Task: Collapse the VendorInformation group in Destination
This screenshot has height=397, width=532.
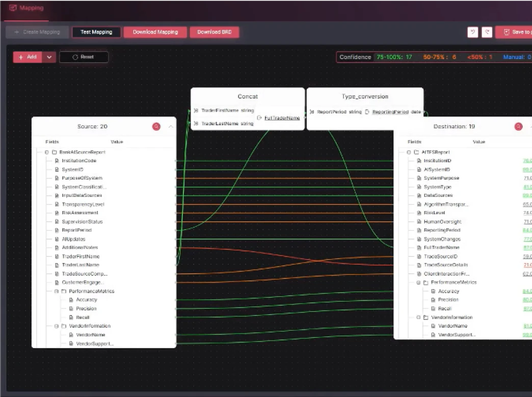Action: 418,317
